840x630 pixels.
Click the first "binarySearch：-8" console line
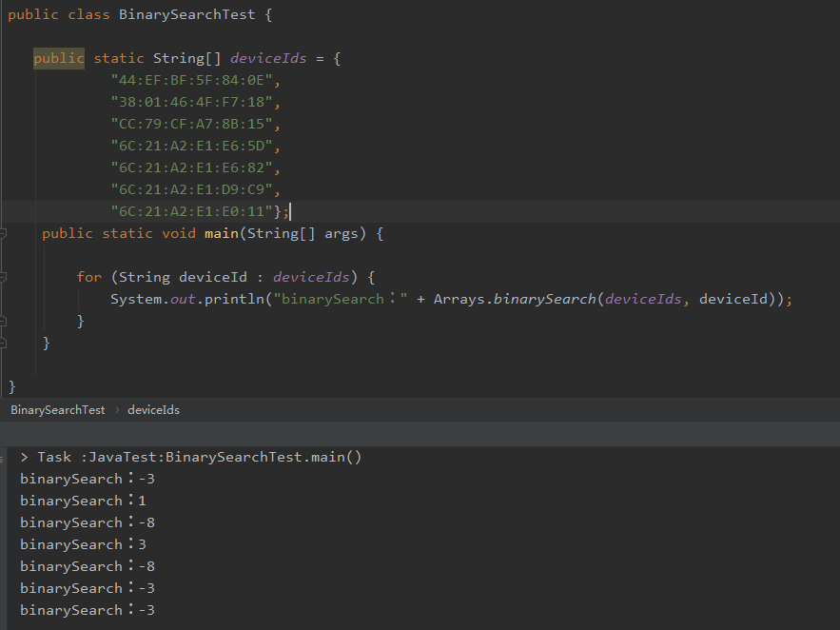click(88, 522)
